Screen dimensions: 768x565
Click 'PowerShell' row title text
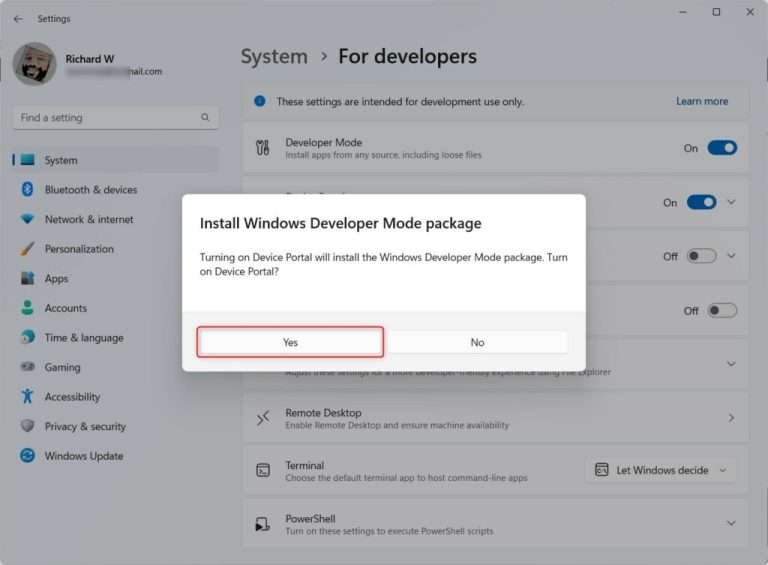click(x=311, y=518)
